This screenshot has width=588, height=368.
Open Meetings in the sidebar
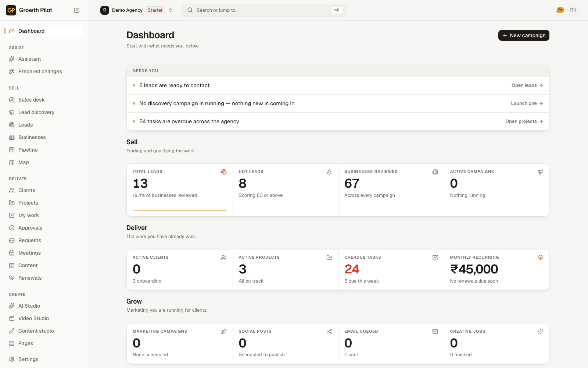coord(44,253)
